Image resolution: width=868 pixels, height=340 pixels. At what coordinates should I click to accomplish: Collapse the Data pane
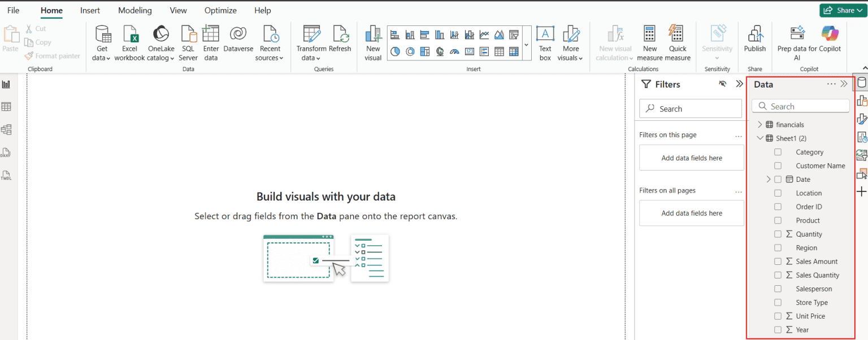[x=844, y=84]
